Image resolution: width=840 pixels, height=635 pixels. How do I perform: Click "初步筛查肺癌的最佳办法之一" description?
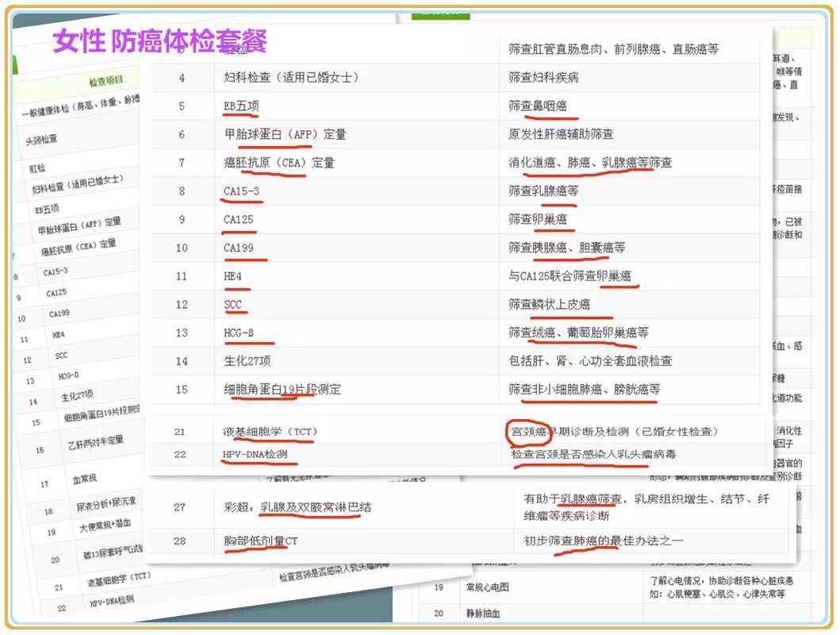click(603, 541)
